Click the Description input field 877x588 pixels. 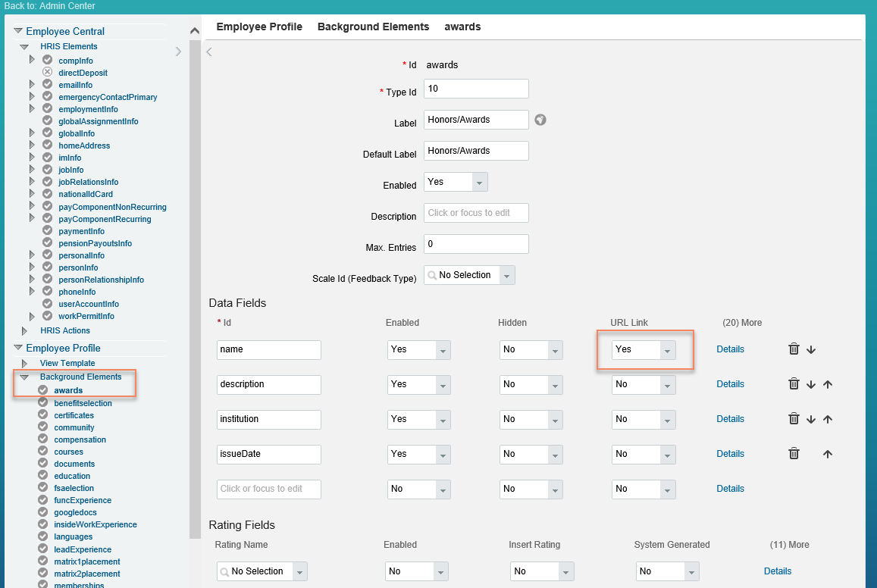pos(476,213)
